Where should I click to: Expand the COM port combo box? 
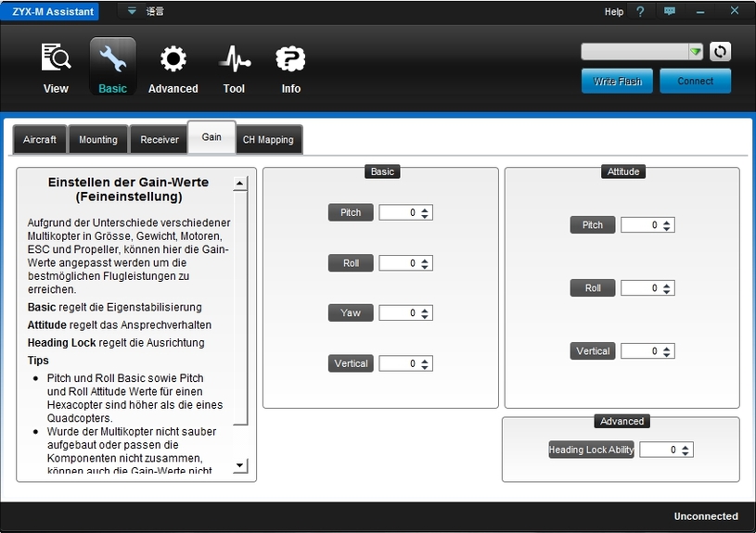pyautogui.click(x=695, y=52)
